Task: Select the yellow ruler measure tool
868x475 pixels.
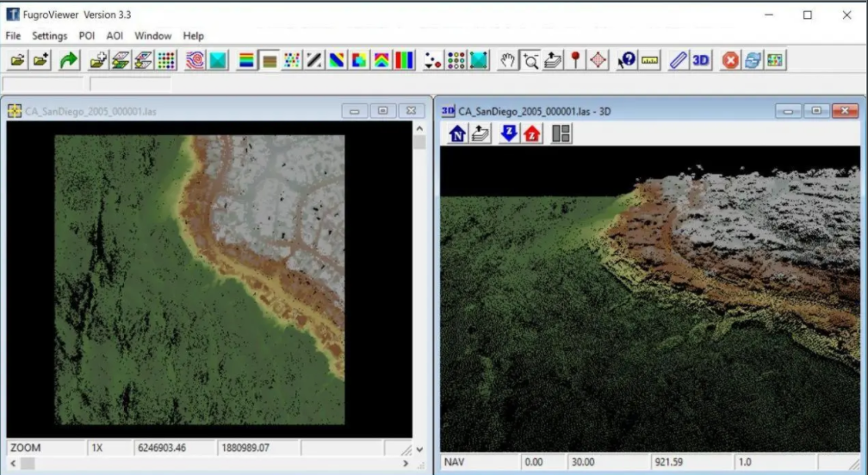Action: (x=650, y=60)
